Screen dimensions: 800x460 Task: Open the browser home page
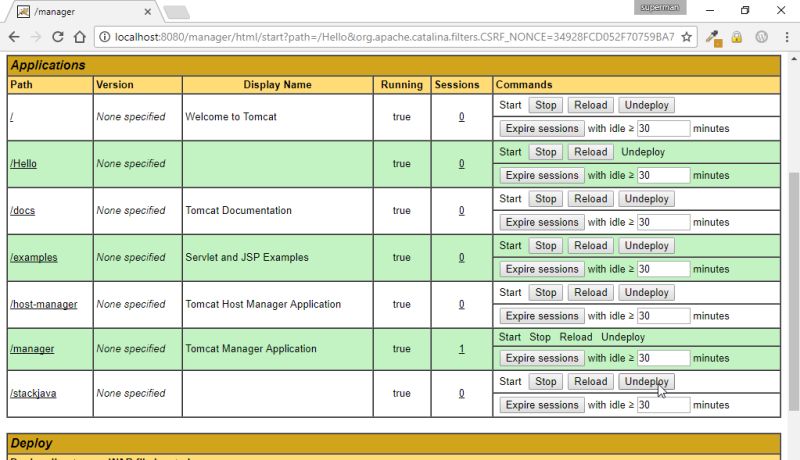pyautogui.click(x=80, y=37)
